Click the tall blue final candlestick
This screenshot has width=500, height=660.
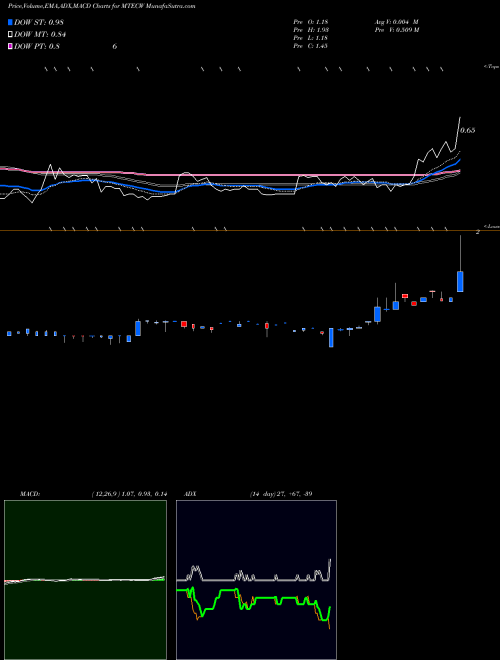tap(460, 282)
